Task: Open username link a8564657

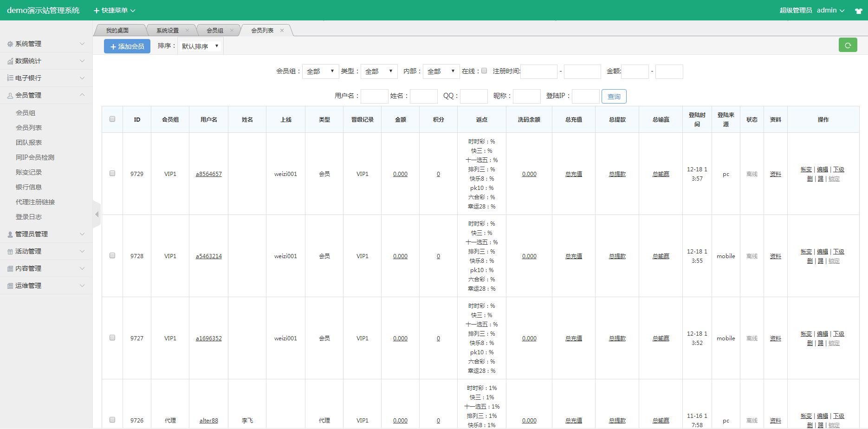Action: (209, 174)
